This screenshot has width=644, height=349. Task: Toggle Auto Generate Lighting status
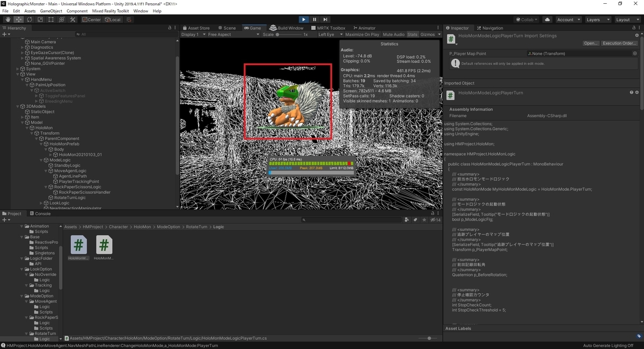608,345
